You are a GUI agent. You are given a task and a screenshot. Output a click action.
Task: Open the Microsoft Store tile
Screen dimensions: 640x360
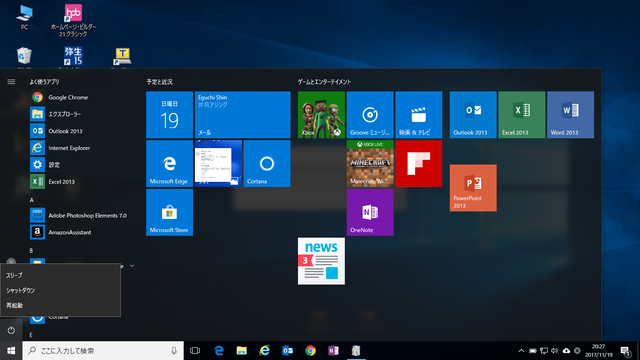coord(169,212)
